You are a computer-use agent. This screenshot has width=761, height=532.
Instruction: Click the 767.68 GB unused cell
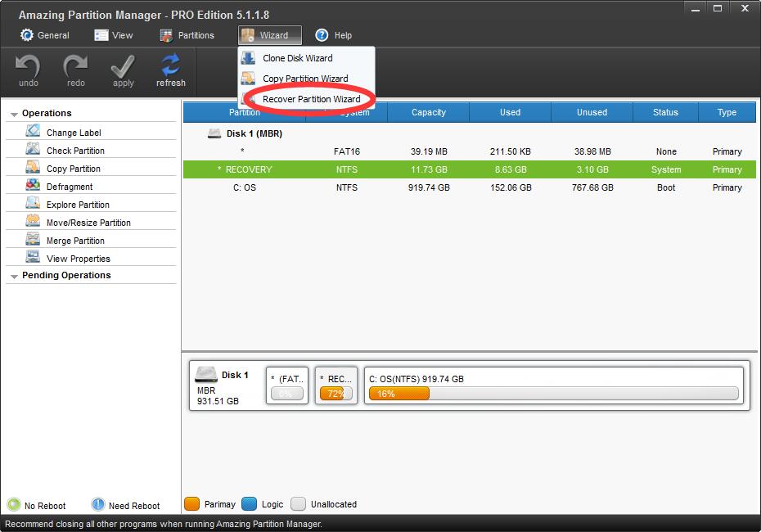point(592,187)
